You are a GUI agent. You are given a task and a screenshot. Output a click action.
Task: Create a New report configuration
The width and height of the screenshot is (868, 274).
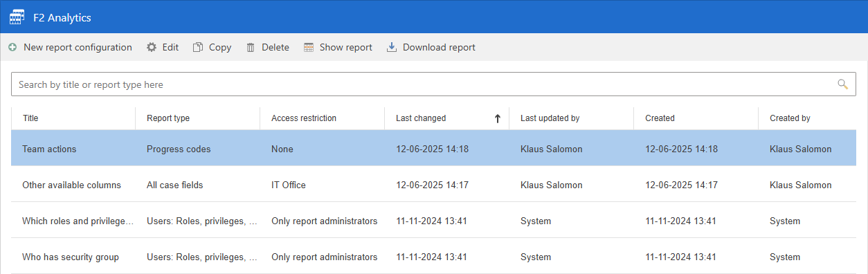(x=70, y=48)
